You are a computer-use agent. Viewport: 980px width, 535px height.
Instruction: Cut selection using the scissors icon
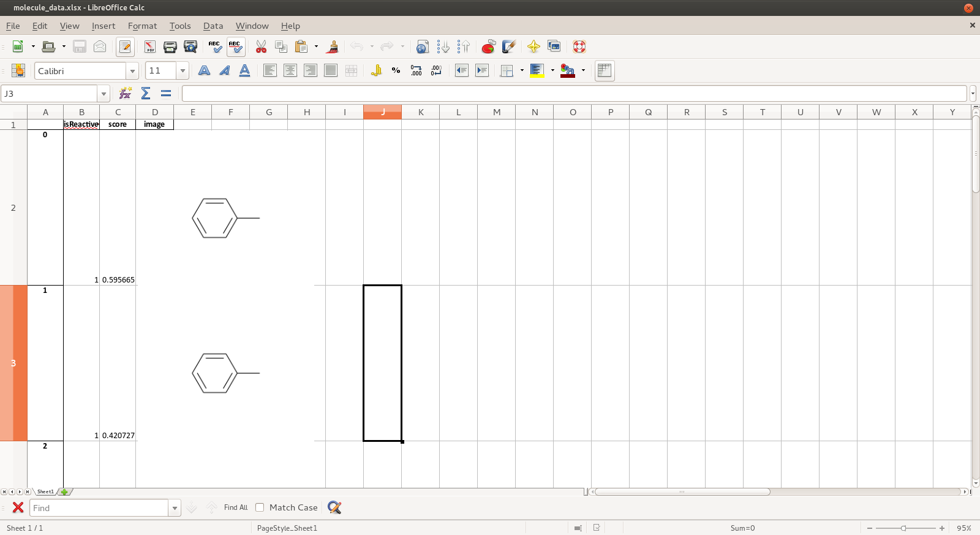(261, 47)
